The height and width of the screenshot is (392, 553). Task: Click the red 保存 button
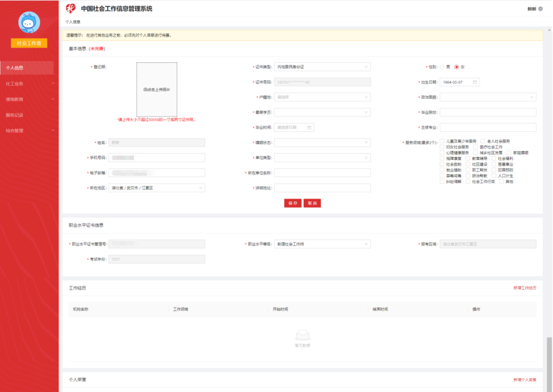click(x=293, y=203)
